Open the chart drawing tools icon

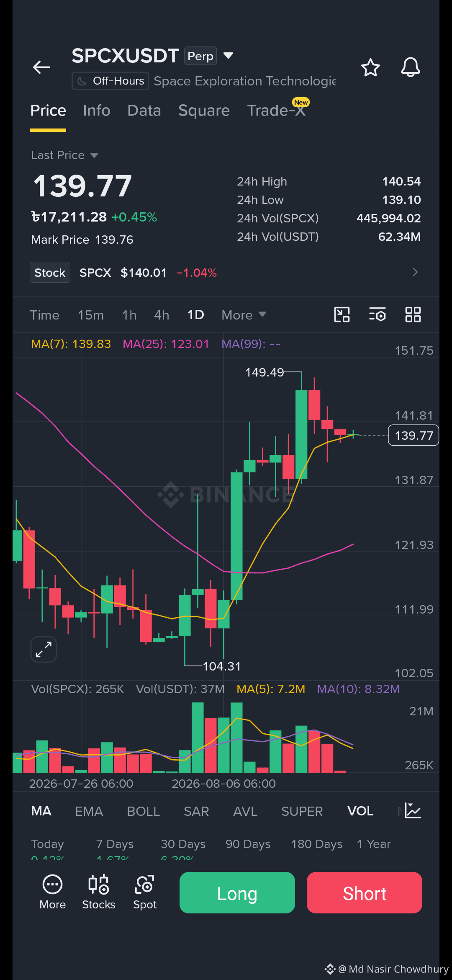tap(342, 315)
